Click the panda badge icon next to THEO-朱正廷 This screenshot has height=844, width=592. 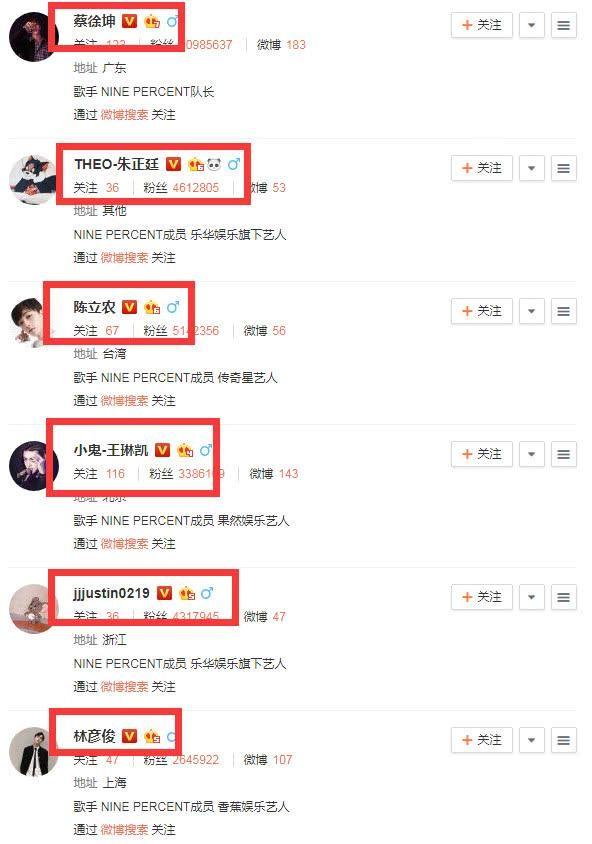(x=214, y=164)
